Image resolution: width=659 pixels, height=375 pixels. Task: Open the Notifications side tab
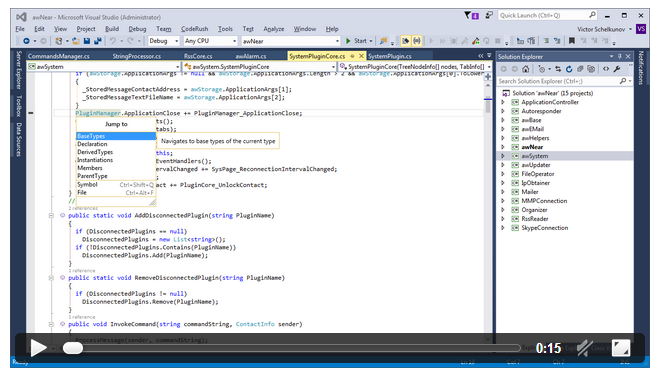pos(641,68)
